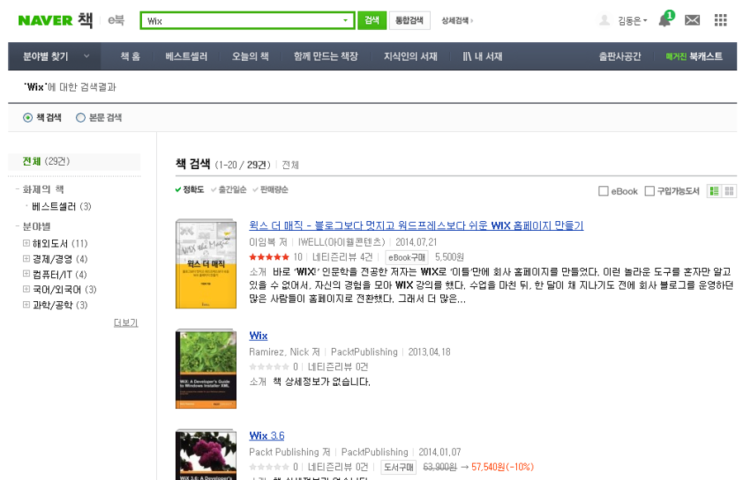
Task: Expand the 컴퓨터/IT category
Action: pyautogui.click(x=26, y=274)
